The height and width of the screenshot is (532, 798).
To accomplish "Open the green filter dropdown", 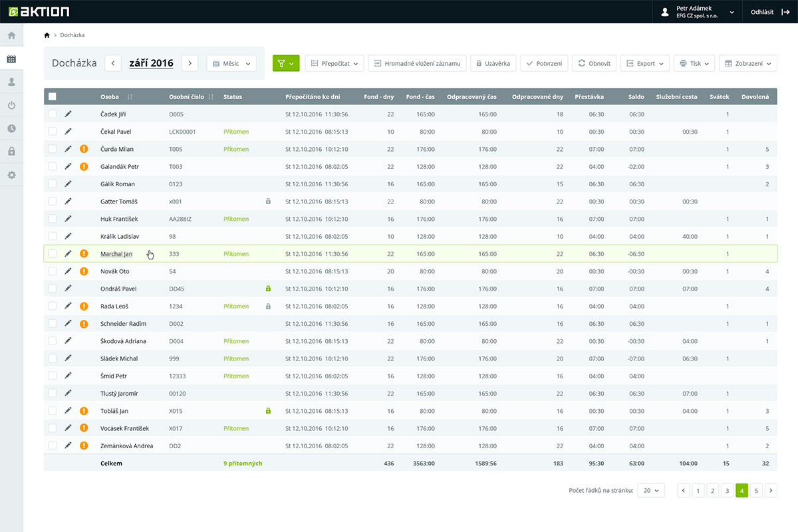I will click(x=286, y=63).
